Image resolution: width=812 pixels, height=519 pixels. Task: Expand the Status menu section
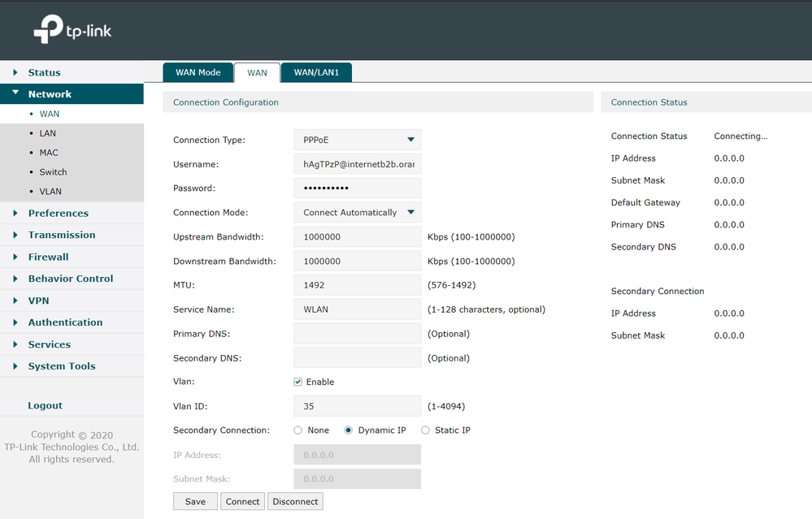pos(44,72)
